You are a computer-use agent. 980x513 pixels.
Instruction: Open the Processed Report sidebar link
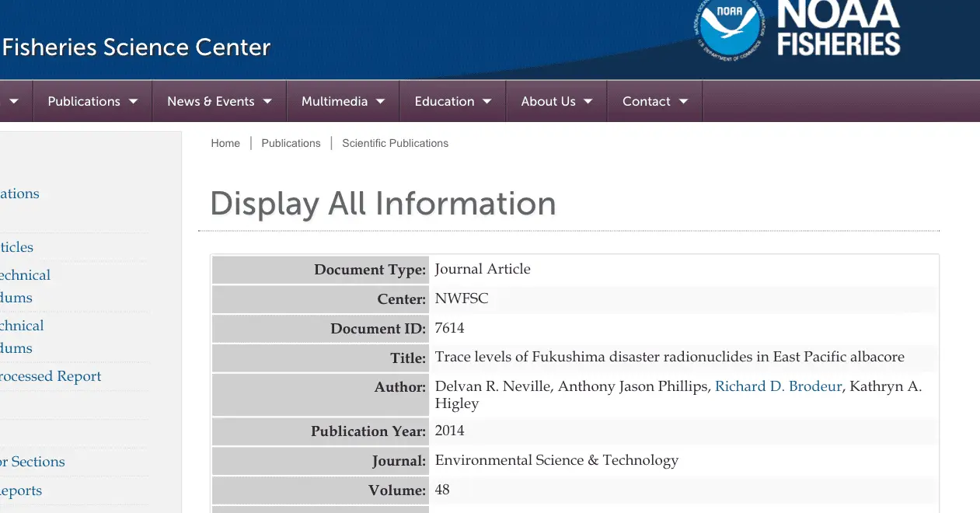51,376
